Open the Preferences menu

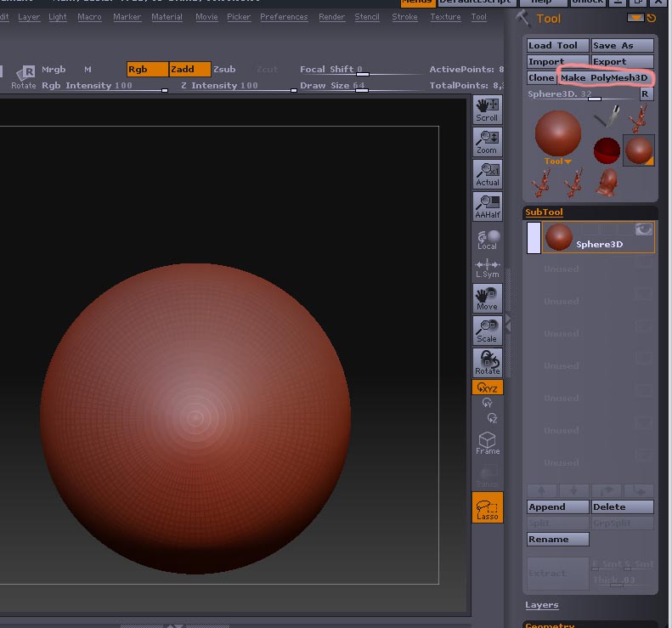point(284,17)
